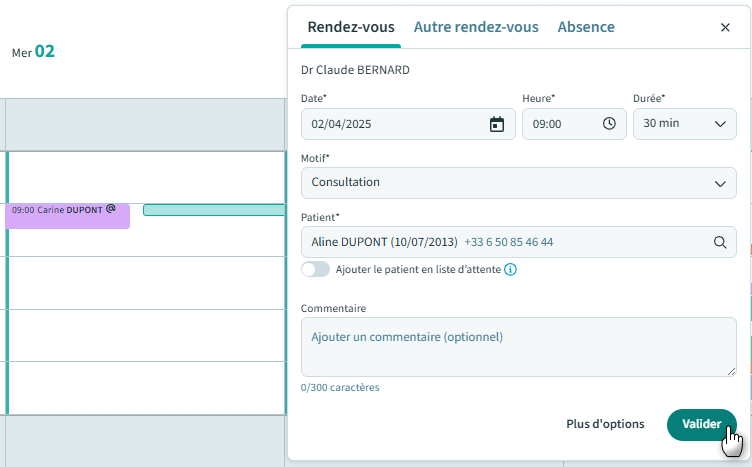Click the Valider button
Viewport: 752px width, 467px height.
coord(701,424)
